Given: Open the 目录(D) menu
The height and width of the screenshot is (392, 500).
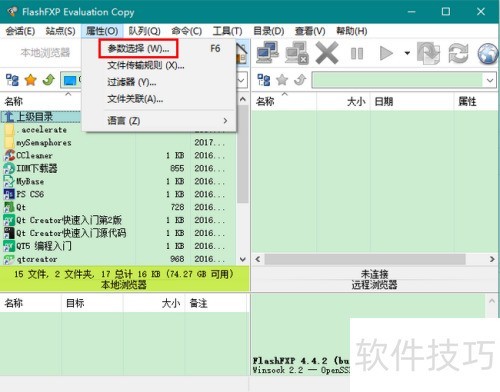Looking at the screenshot, I should click(269, 31).
